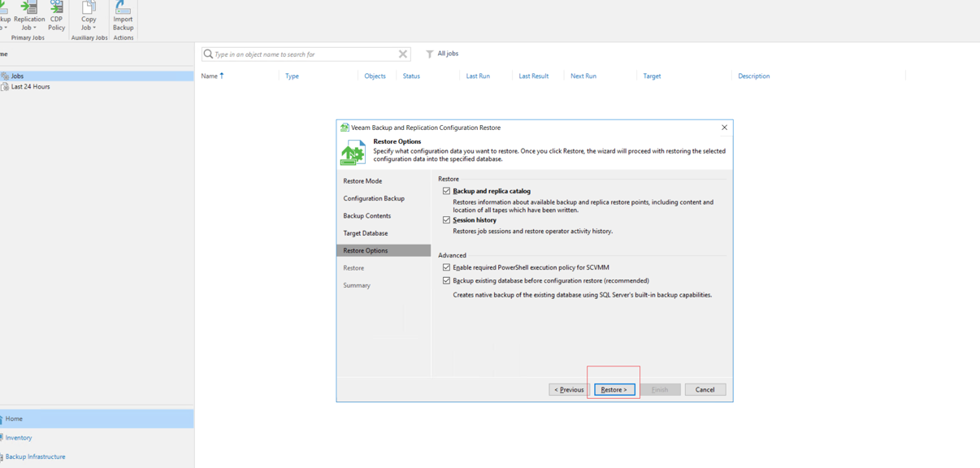Click the object name search field

(x=305, y=54)
